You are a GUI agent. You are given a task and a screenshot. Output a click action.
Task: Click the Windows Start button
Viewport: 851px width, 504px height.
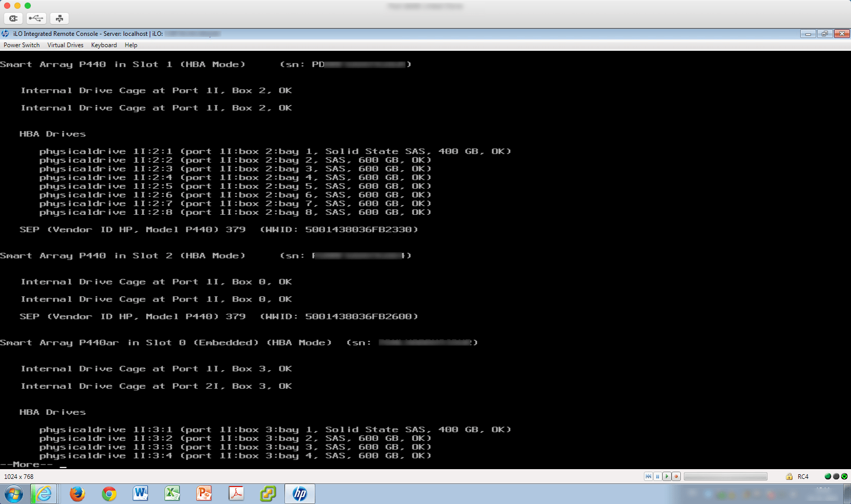[14, 494]
